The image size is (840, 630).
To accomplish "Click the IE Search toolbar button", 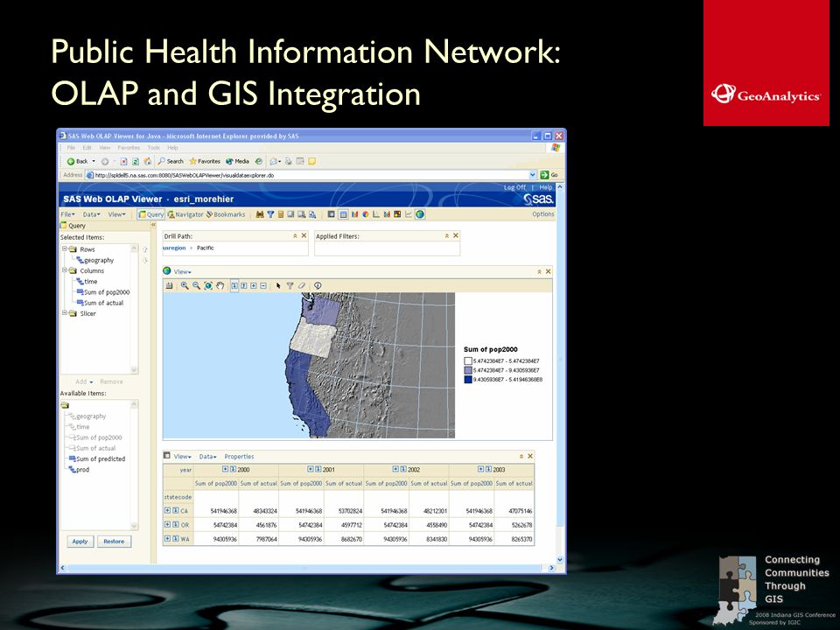I will click(x=171, y=161).
